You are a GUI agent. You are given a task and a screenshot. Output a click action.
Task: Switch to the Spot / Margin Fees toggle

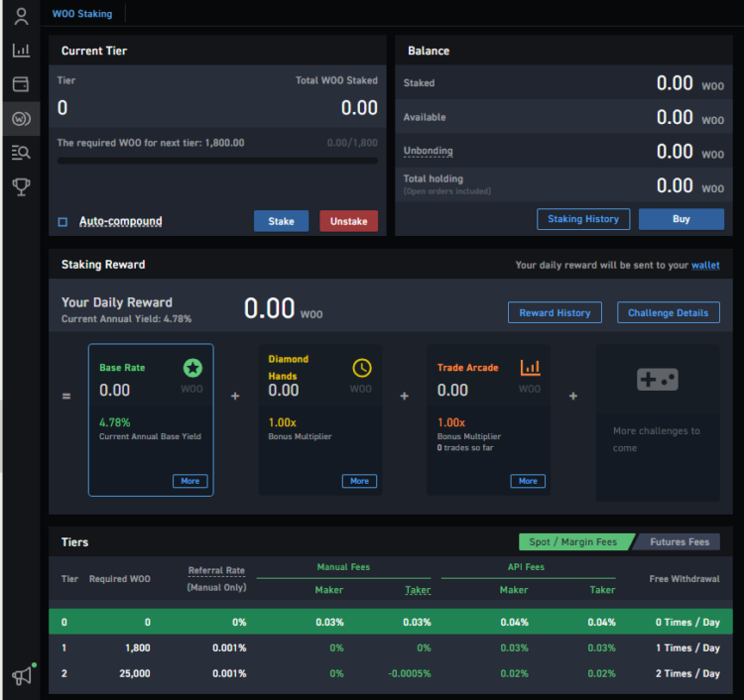572,542
